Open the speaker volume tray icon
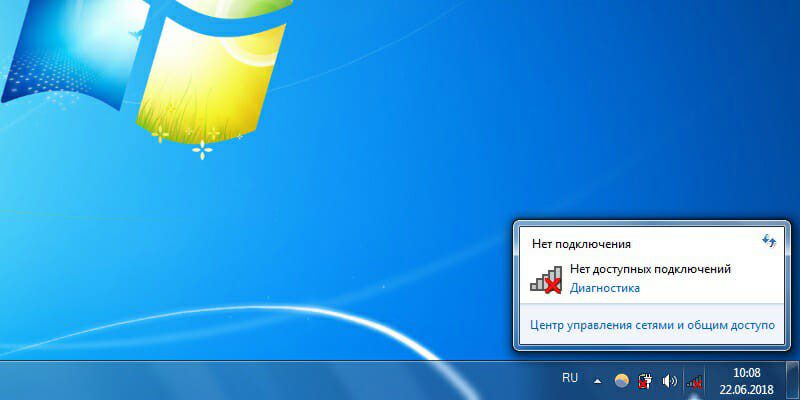The height and width of the screenshot is (400, 800). [x=669, y=381]
